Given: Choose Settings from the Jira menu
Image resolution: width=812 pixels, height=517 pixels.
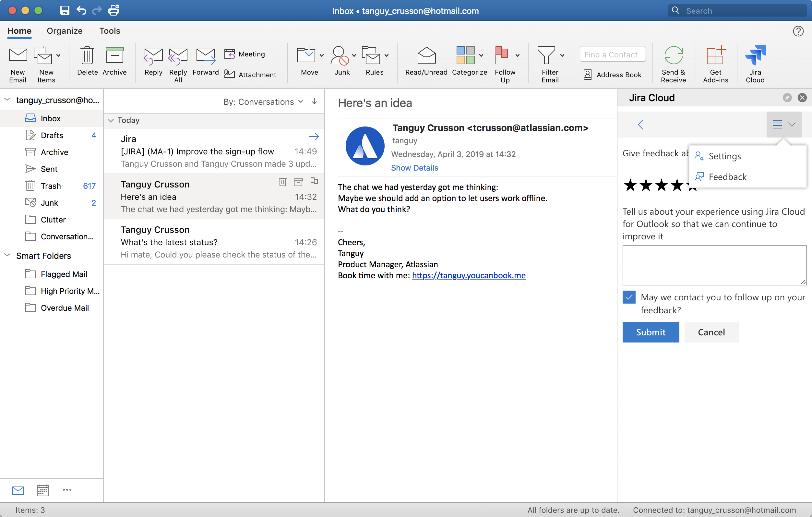Looking at the screenshot, I should 724,156.
